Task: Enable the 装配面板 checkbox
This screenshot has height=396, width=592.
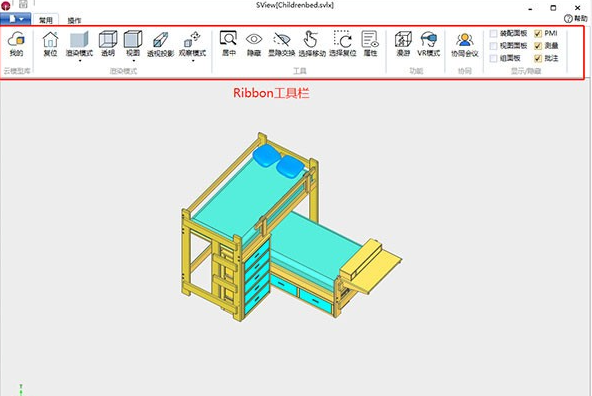Action: [493, 34]
